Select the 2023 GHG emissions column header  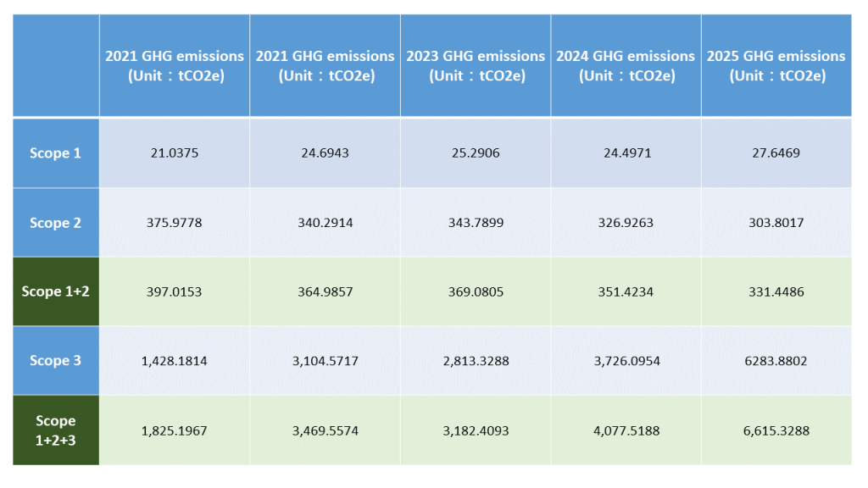point(476,65)
